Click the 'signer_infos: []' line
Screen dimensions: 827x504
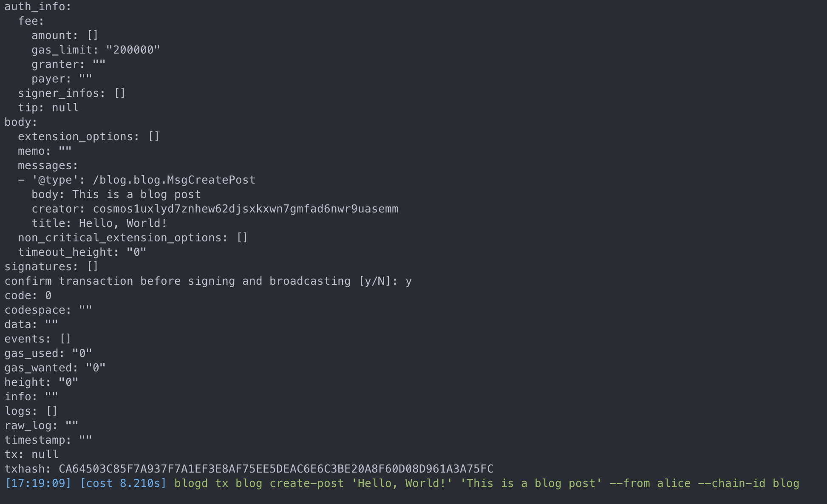point(72,93)
